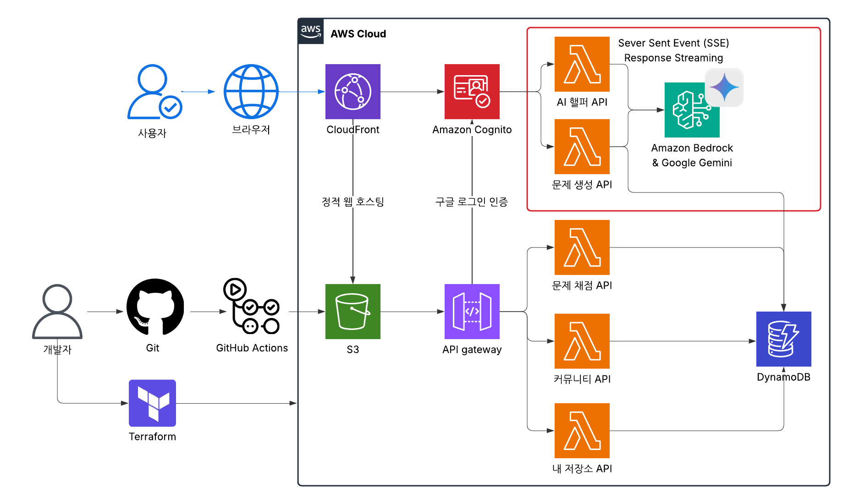Select the Google Gemini sparkle icon
Screen dimensions: 848x504
pos(724,88)
